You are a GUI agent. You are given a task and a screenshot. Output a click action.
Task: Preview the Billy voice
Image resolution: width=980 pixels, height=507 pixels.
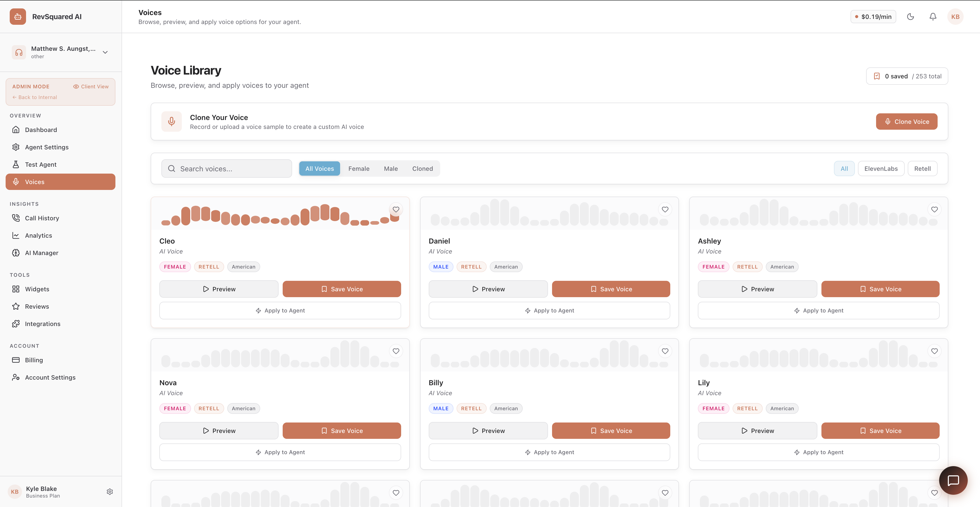tap(488, 431)
